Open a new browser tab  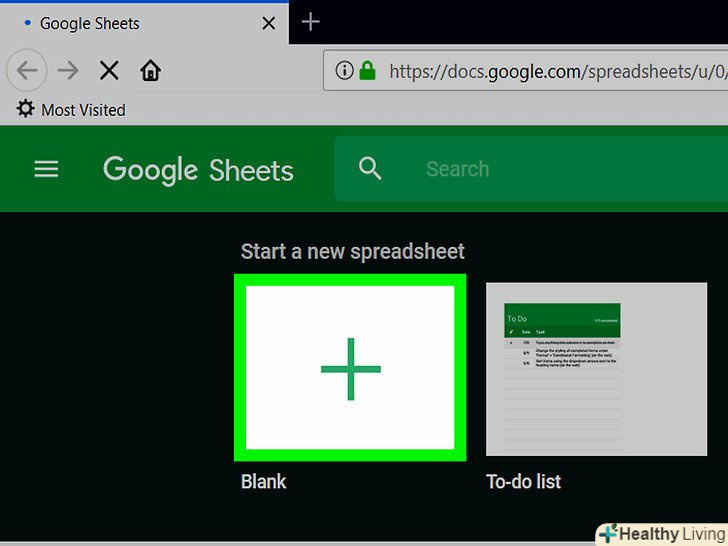pos(310,22)
